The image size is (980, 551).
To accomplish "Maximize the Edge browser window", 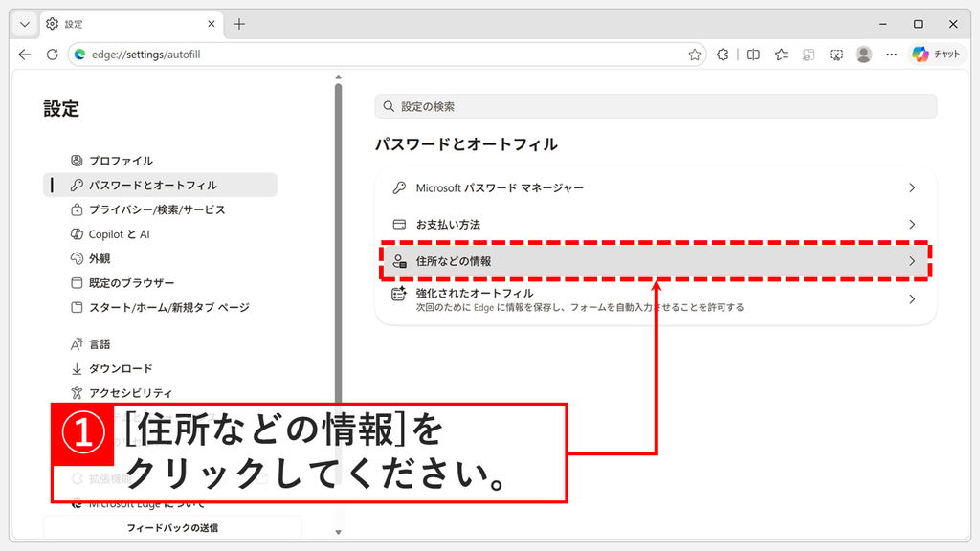I will (x=918, y=24).
